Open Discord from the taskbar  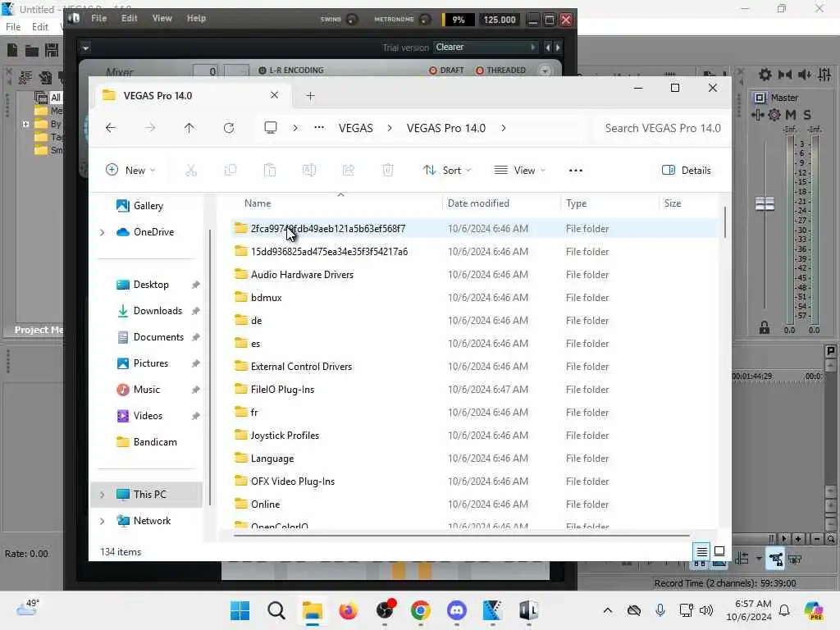click(456, 610)
